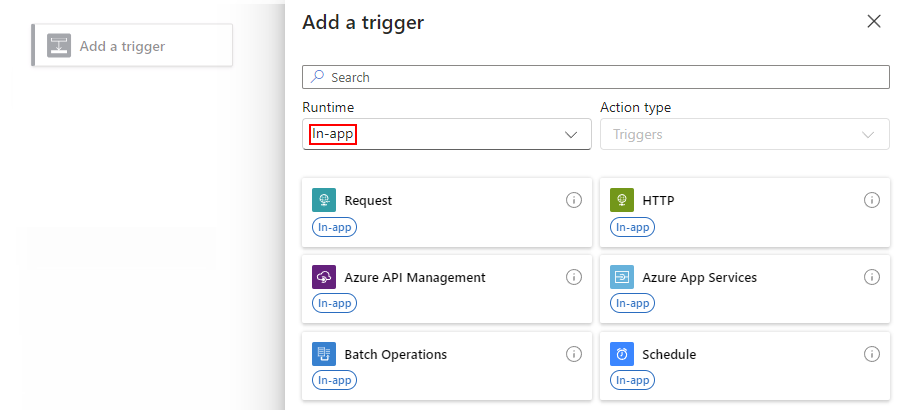Click the Search input field
Viewport: 900px width, 410px height.
[x=596, y=78]
